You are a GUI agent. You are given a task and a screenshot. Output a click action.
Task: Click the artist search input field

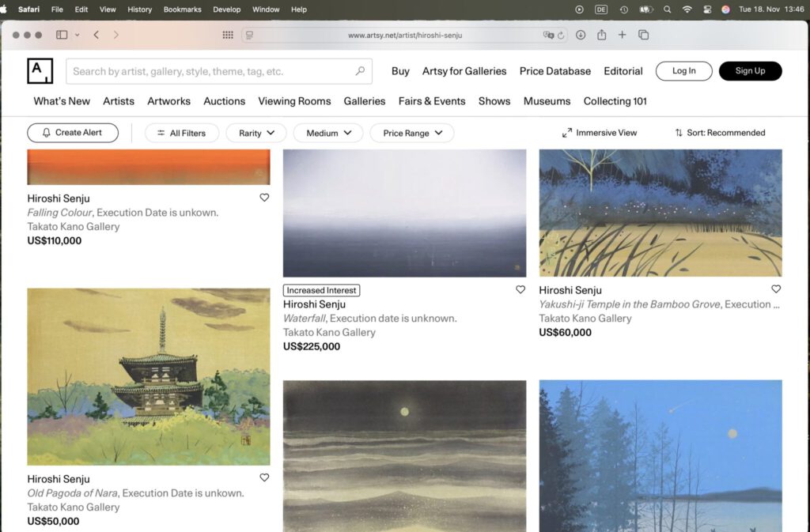coord(210,71)
